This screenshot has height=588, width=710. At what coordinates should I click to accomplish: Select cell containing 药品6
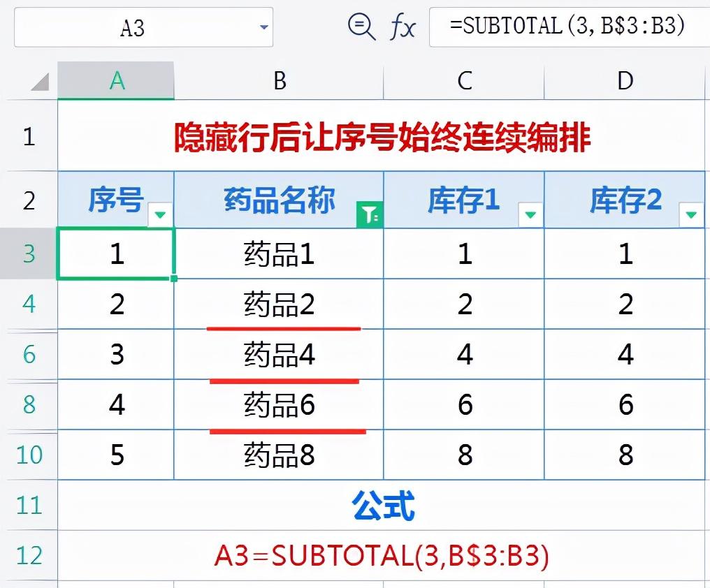tap(279, 404)
